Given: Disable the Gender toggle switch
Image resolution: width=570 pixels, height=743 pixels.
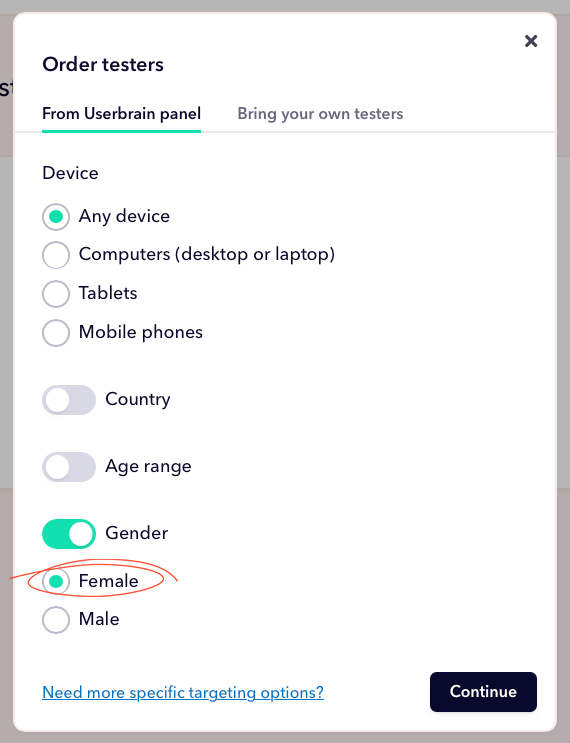Looking at the screenshot, I should (x=69, y=534).
